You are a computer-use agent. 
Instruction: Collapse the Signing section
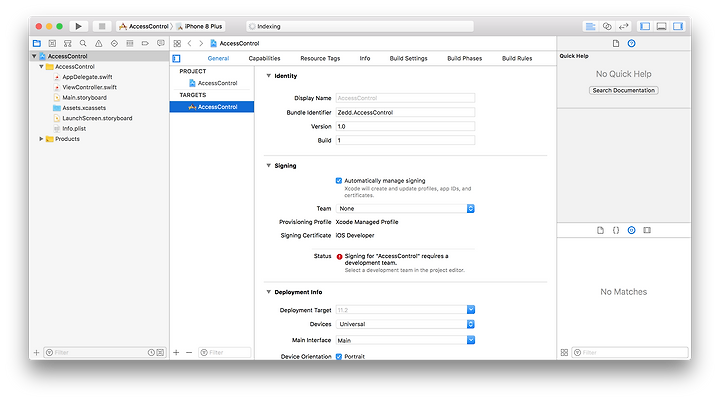[269, 165]
